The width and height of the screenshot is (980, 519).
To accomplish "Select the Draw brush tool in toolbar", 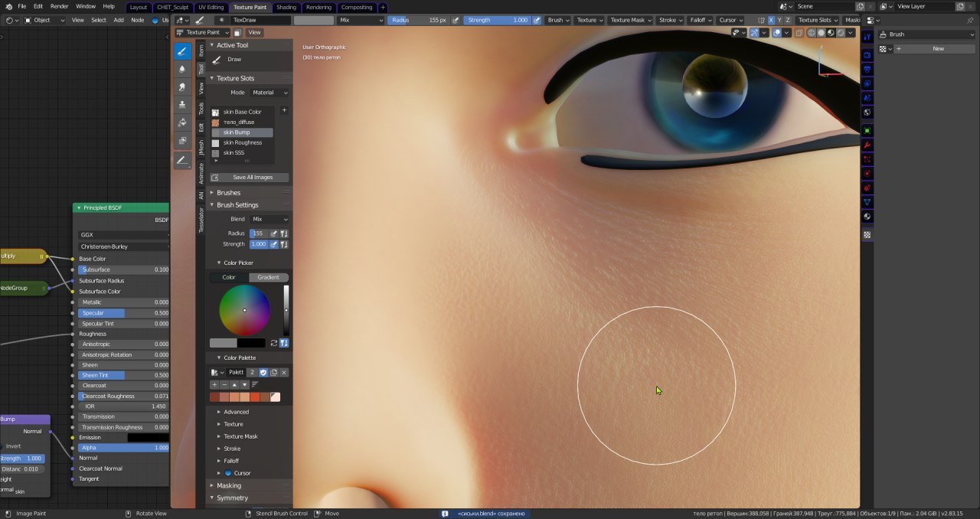I will (182, 51).
